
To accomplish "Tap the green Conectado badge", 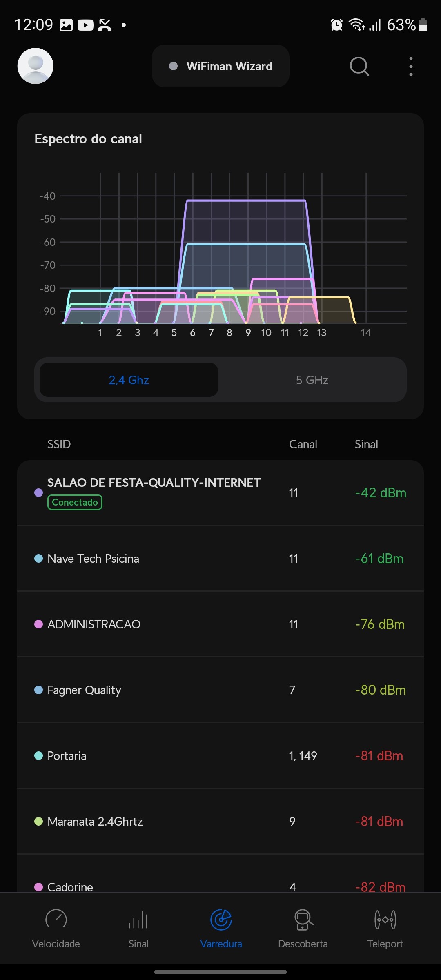I will [75, 502].
